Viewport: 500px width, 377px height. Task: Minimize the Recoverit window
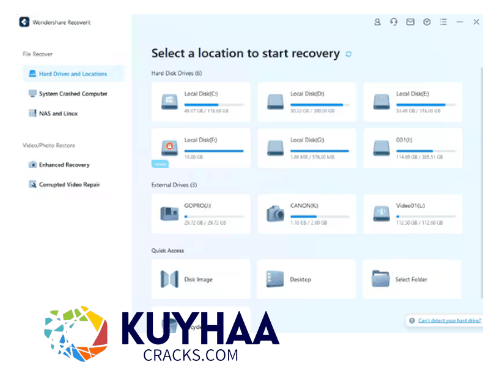click(460, 22)
